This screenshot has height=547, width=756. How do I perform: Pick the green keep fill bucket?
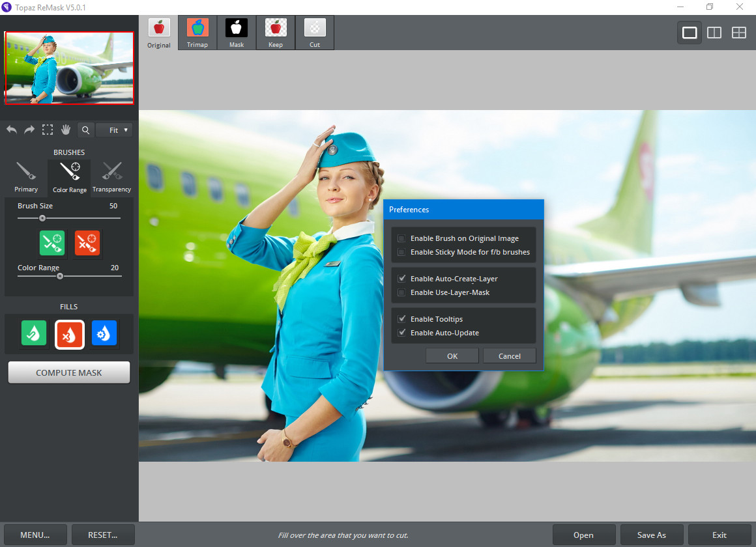(x=34, y=333)
